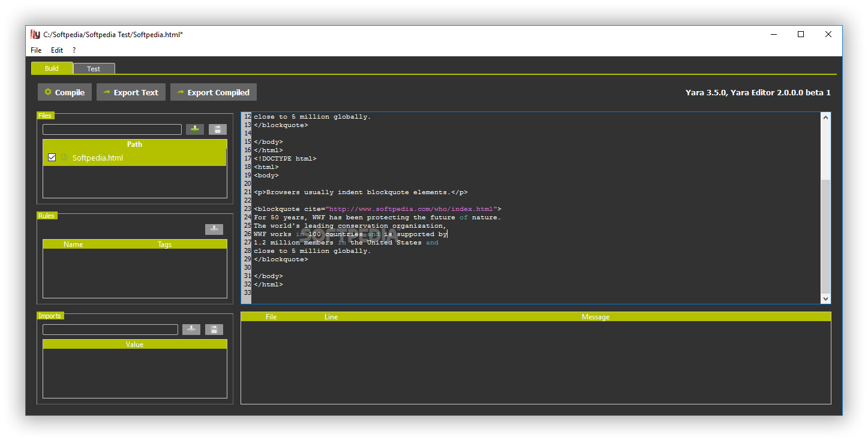This screenshot has height=441, width=868.
Task: Click the green plus add-file icon in Files
Action: coord(195,129)
